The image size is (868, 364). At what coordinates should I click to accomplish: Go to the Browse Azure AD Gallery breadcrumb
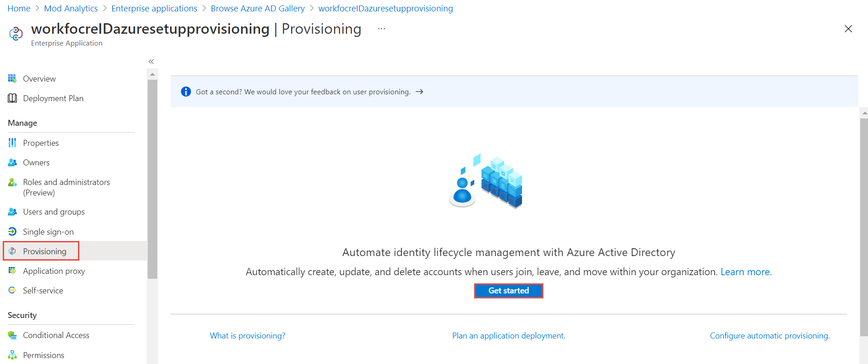point(258,8)
